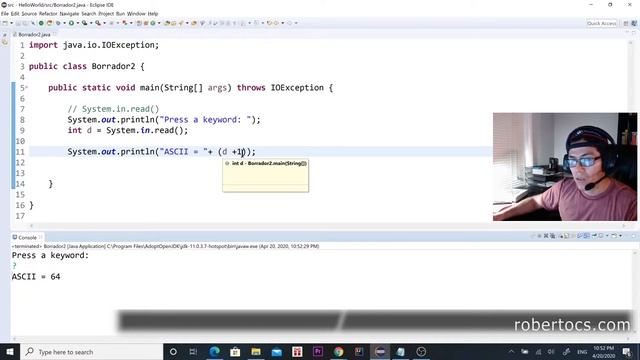Click the Remove Launch console icon
This screenshot has height=360, width=640.
pos(546,236)
